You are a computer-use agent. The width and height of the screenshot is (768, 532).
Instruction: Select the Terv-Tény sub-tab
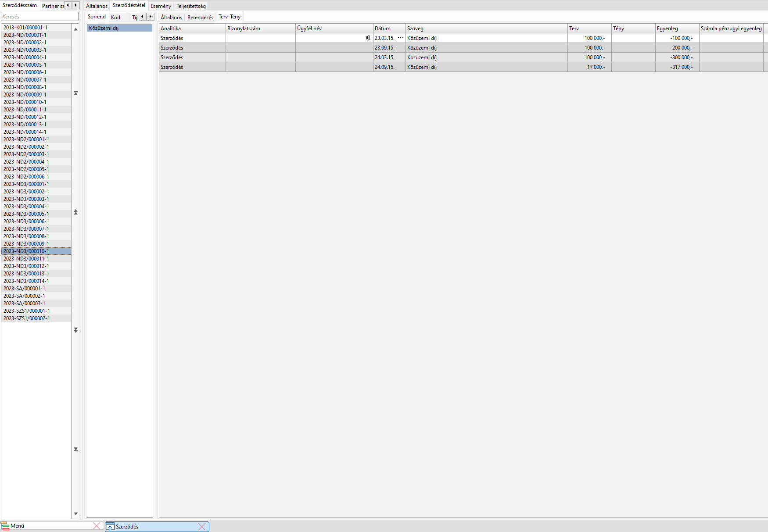click(x=230, y=17)
